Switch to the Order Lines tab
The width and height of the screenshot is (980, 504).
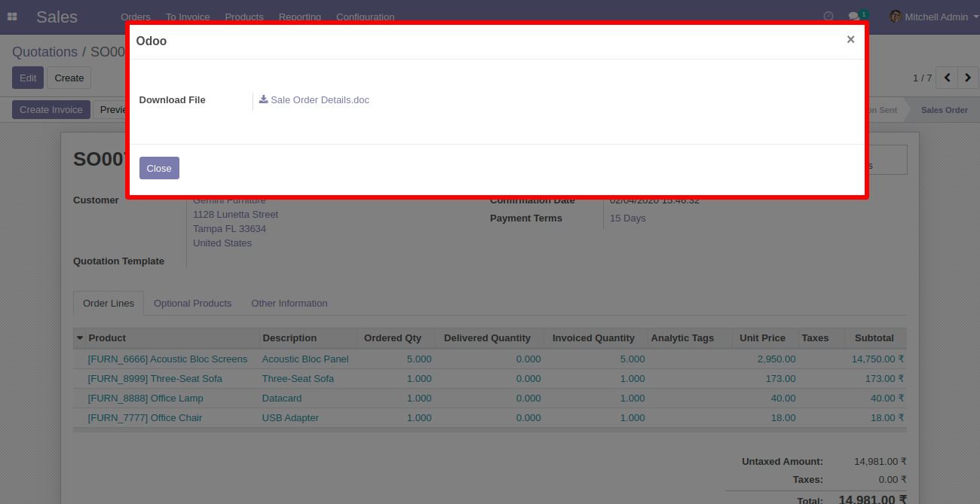pyautogui.click(x=109, y=303)
